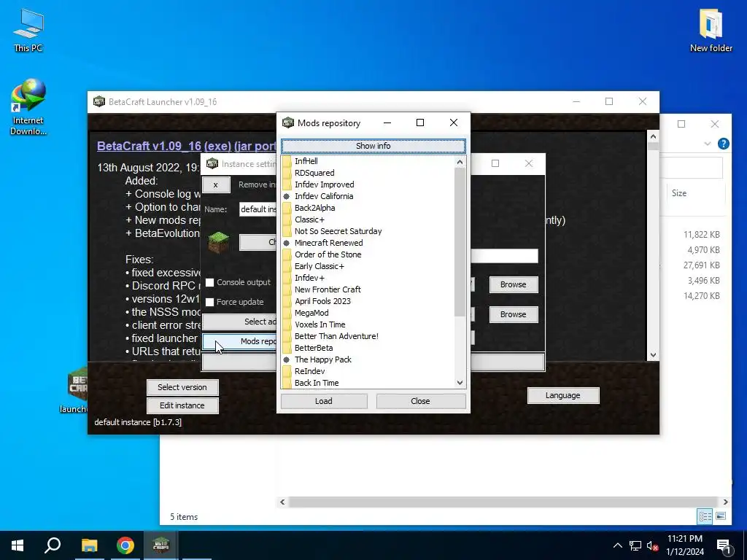Select the BetterBeta entry
Image resolution: width=747 pixels, height=560 pixels.
314,348
